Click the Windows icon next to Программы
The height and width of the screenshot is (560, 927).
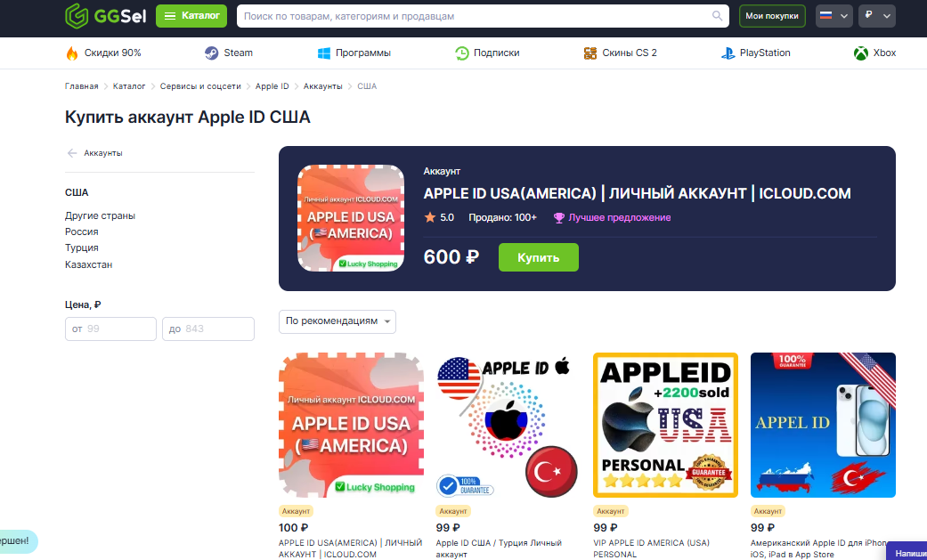(324, 53)
